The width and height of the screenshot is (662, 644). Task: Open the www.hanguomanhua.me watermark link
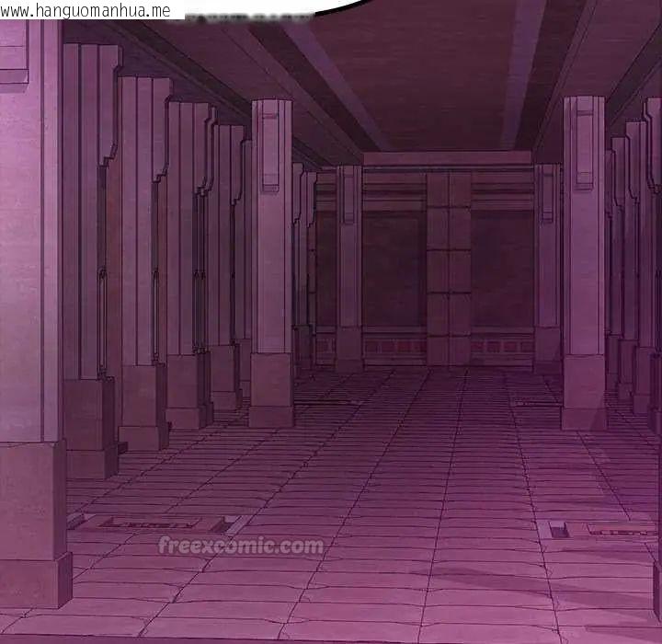pyautogui.click(x=86, y=10)
